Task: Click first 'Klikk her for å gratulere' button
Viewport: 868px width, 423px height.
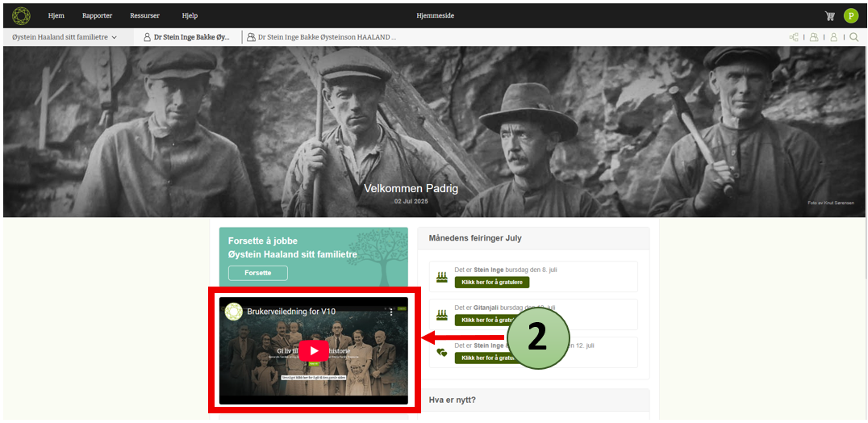Action: click(491, 283)
